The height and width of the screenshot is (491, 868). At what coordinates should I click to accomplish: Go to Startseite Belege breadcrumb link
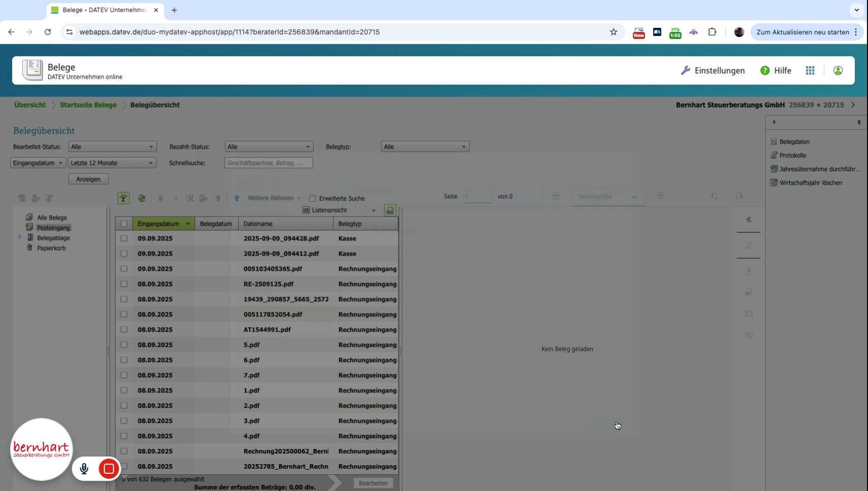pos(88,105)
